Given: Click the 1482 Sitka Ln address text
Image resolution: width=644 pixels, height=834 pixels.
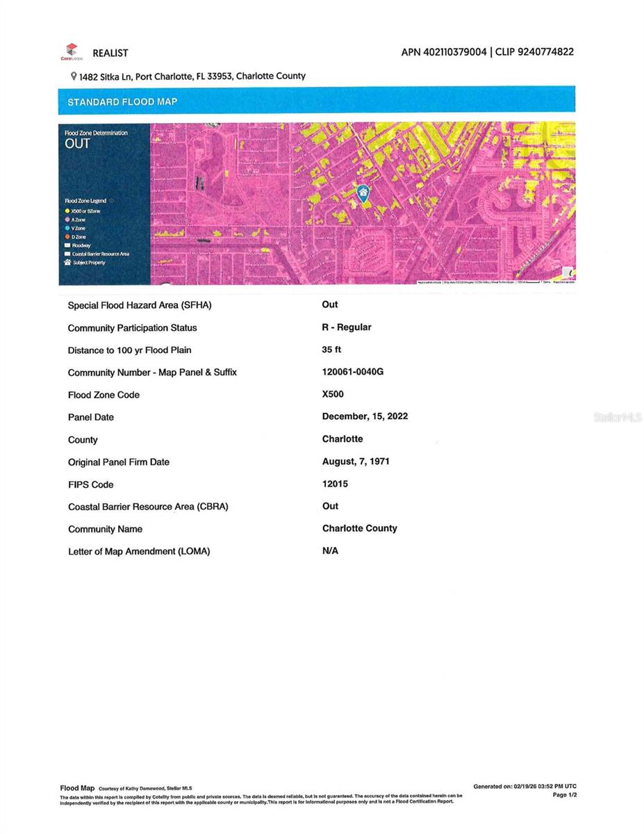Looking at the screenshot, I should [x=192, y=76].
